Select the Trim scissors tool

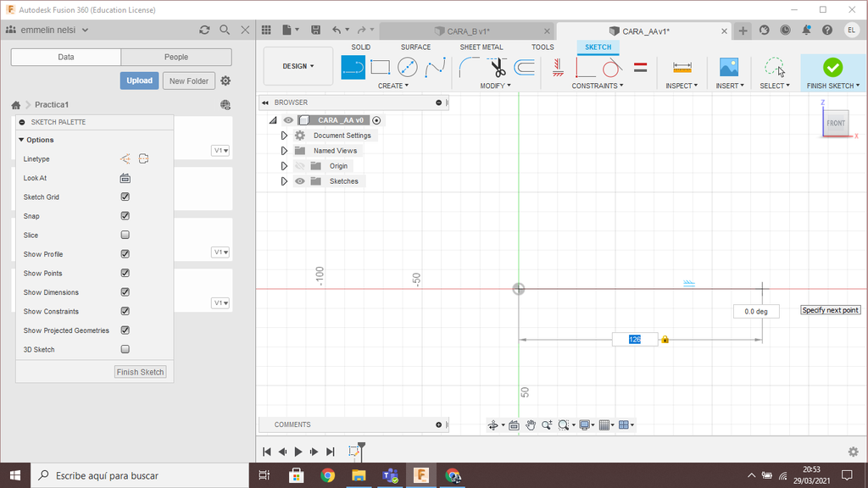(x=498, y=68)
